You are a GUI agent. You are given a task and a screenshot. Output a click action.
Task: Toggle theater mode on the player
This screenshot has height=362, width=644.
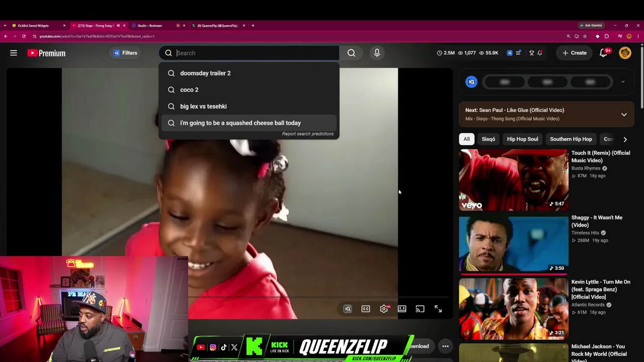(402, 309)
